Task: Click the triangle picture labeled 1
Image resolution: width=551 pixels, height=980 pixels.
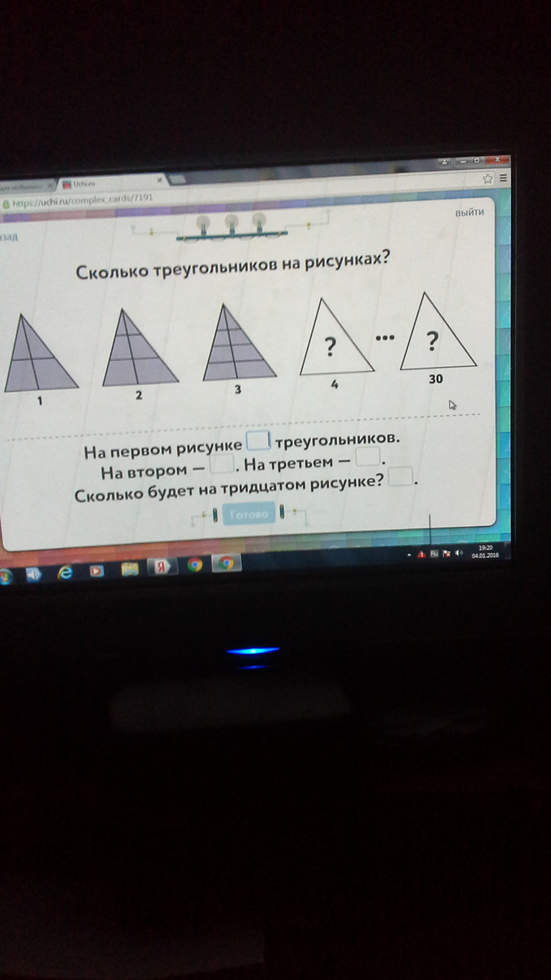Action: 40,354
